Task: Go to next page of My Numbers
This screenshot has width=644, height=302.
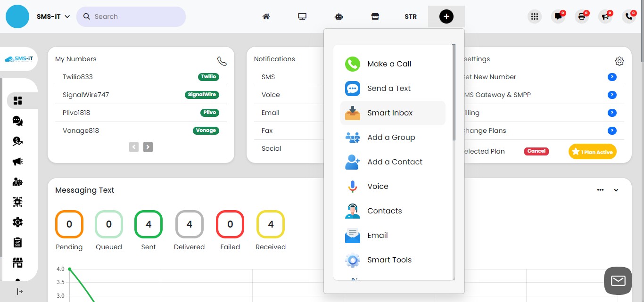Action: [148, 147]
